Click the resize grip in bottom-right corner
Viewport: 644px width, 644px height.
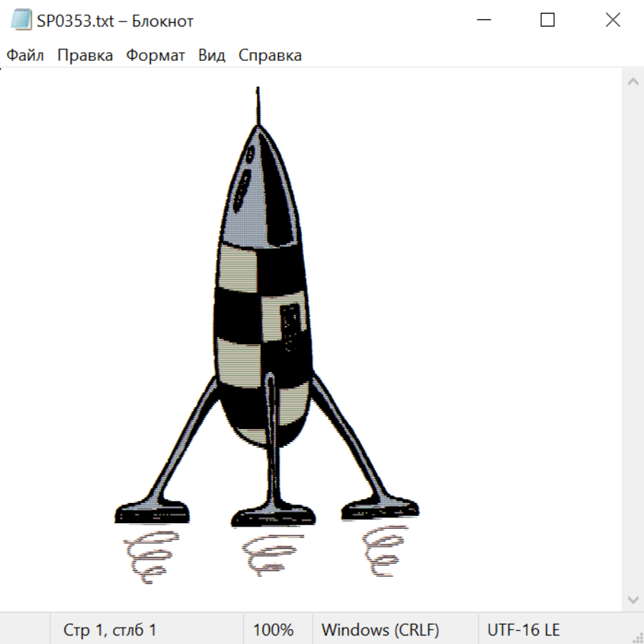[x=637, y=637]
